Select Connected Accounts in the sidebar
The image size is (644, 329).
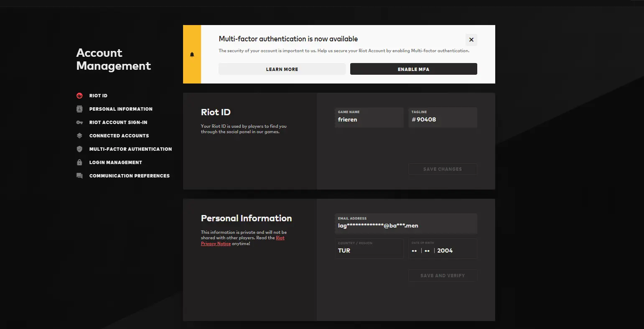pos(119,136)
